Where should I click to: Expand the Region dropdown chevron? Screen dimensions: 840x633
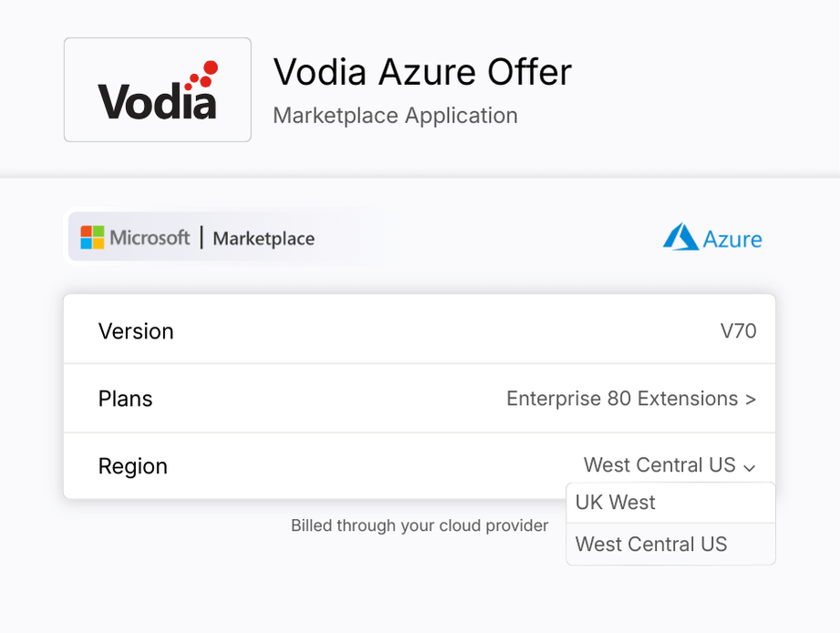coord(750,467)
